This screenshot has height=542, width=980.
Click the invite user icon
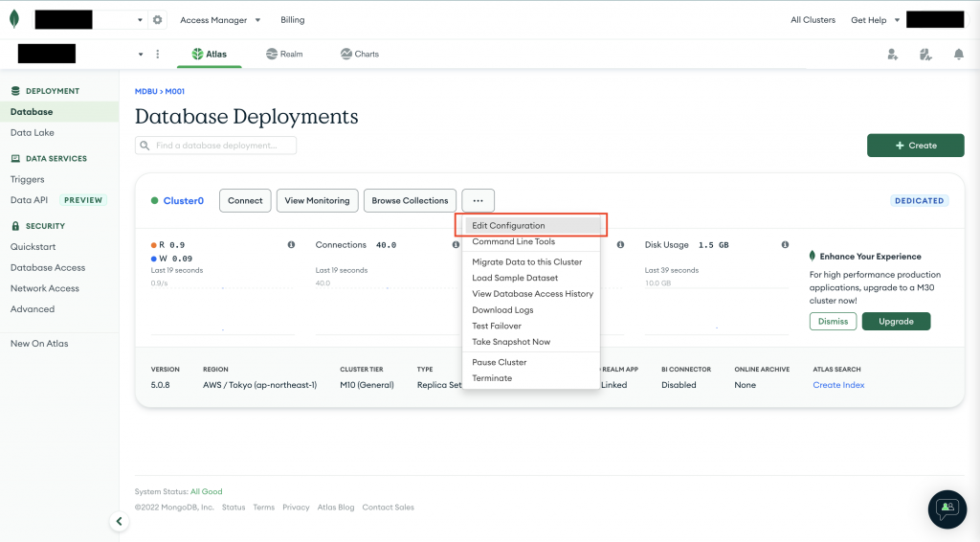[x=893, y=55]
